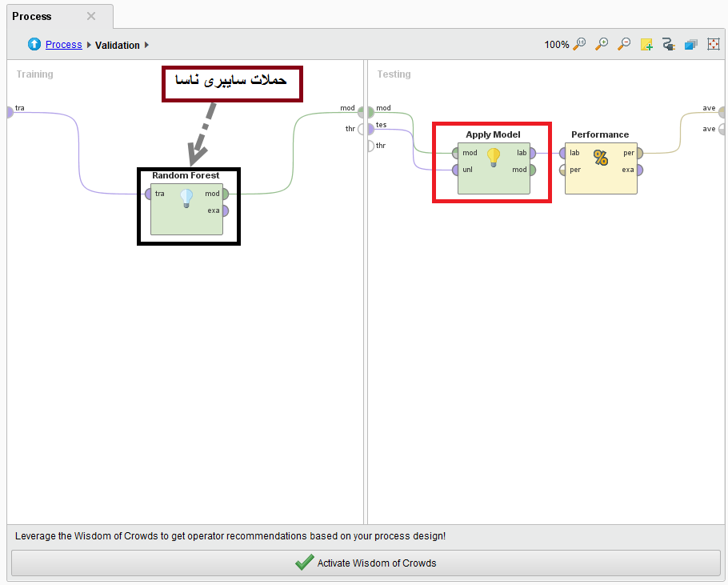
Task: Click the Activate Wisdom of Crowds button
Action: pos(366,563)
